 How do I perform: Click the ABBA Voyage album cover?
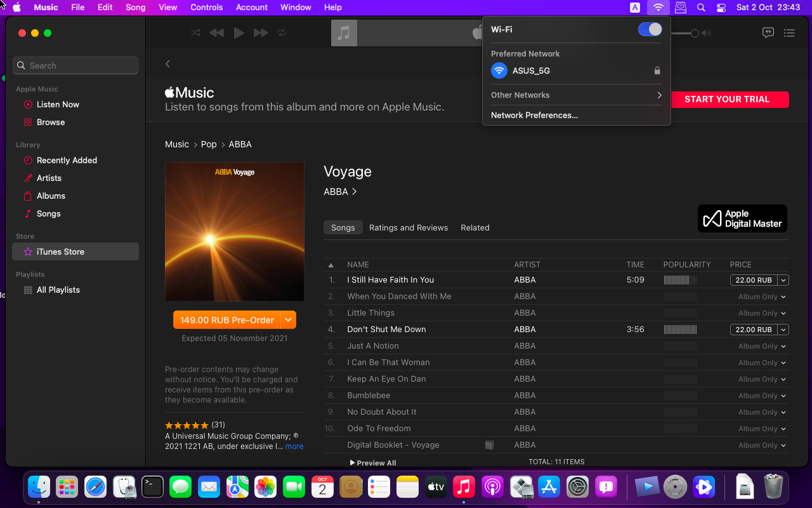[x=235, y=232]
